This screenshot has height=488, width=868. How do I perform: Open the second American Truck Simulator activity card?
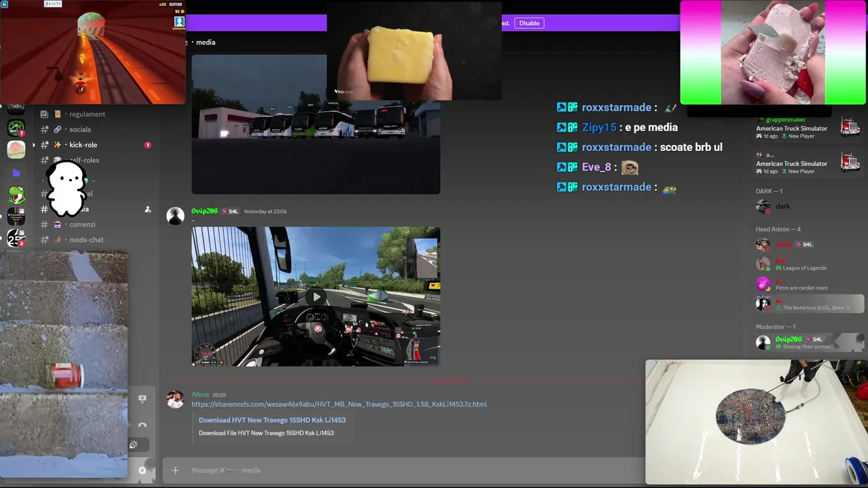point(808,163)
